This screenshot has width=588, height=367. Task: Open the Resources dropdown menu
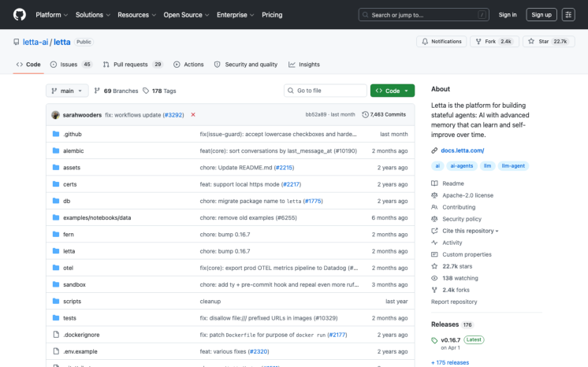[x=136, y=15]
